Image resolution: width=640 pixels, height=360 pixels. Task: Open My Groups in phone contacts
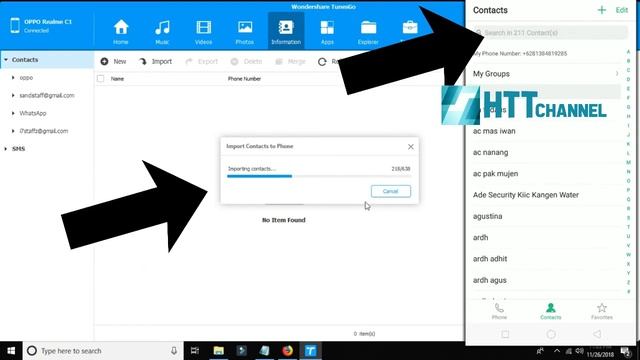click(x=546, y=74)
